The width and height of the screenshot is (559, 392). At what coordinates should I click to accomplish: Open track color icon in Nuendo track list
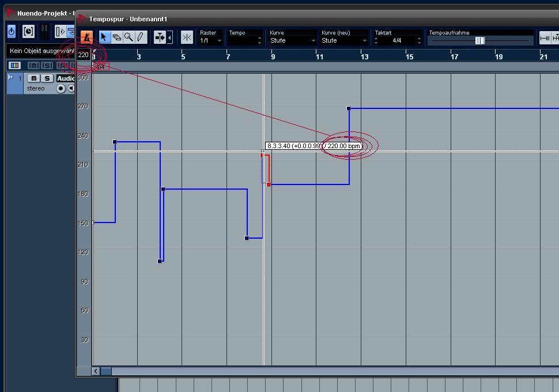click(x=14, y=65)
